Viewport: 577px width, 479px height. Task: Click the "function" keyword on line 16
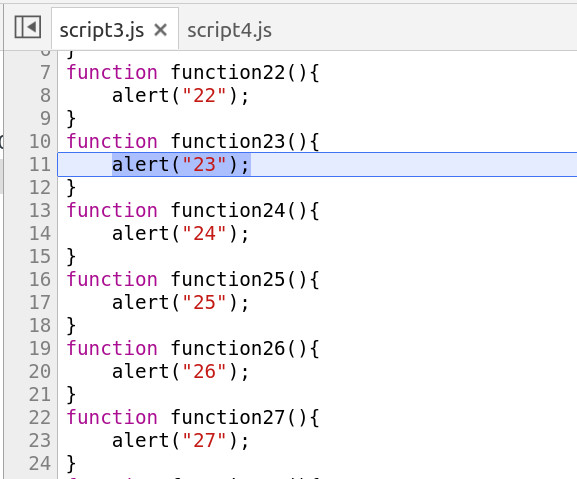(x=112, y=279)
